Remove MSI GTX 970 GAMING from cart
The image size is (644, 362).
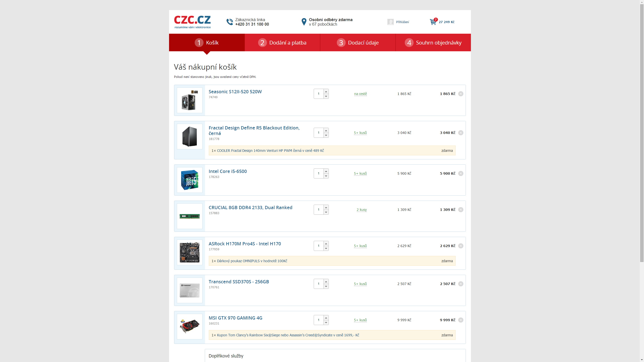click(461, 320)
